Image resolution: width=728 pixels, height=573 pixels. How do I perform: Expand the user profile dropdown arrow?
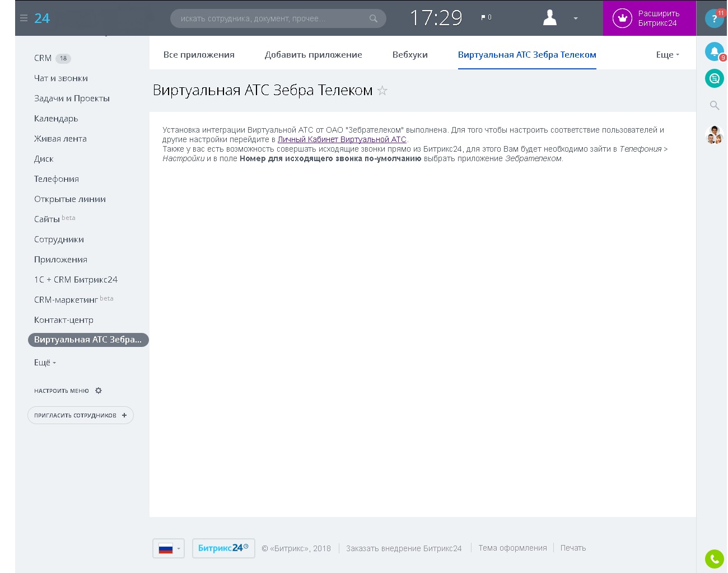[x=576, y=18]
